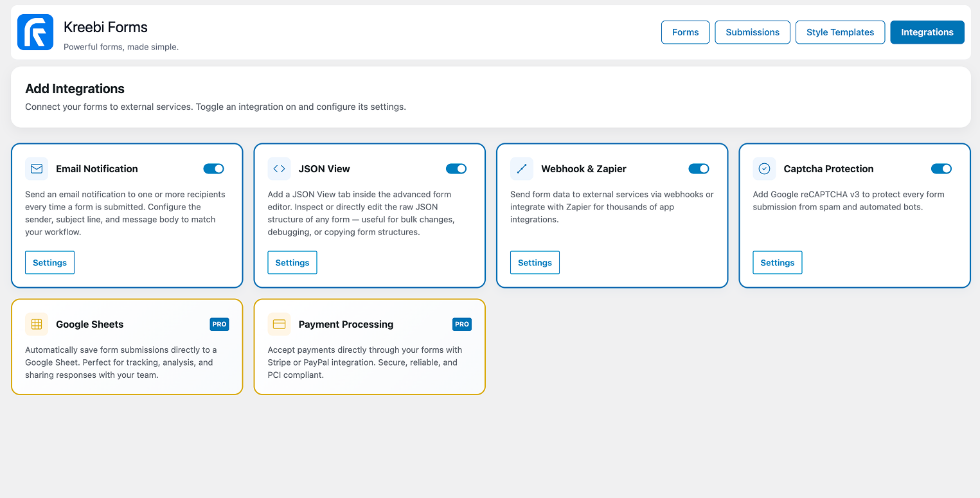This screenshot has width=980, height=498.
Task: Turn off Captcha Protection
Action: pos(941,168)
